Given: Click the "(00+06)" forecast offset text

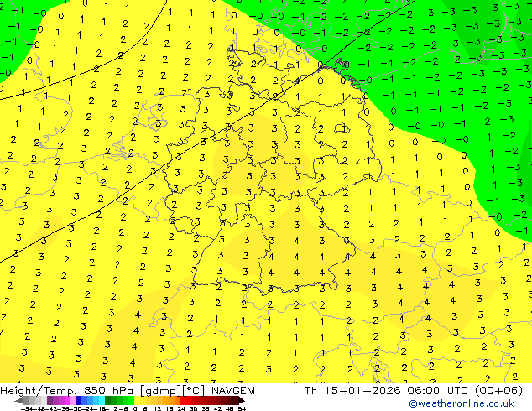Looking at the screenshot, I should click(x=498, y=391).
